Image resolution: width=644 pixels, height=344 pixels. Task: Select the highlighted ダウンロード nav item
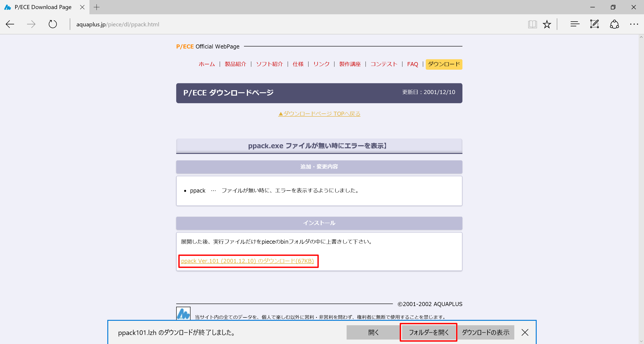point(444,64)
